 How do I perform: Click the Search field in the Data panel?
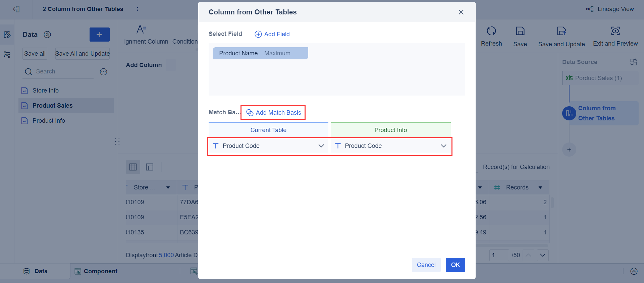(x=64, y=71)
